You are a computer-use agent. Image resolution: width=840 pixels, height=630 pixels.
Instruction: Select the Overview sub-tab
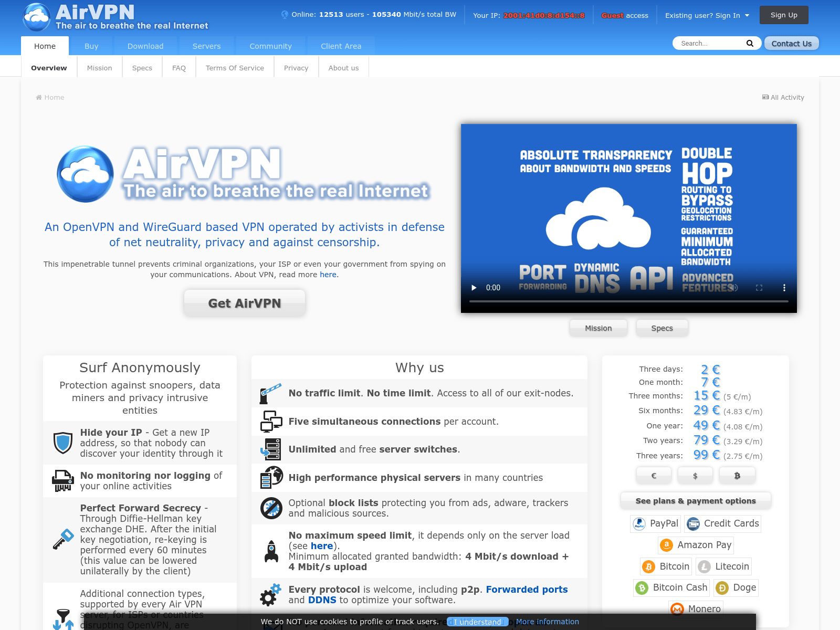49,68
